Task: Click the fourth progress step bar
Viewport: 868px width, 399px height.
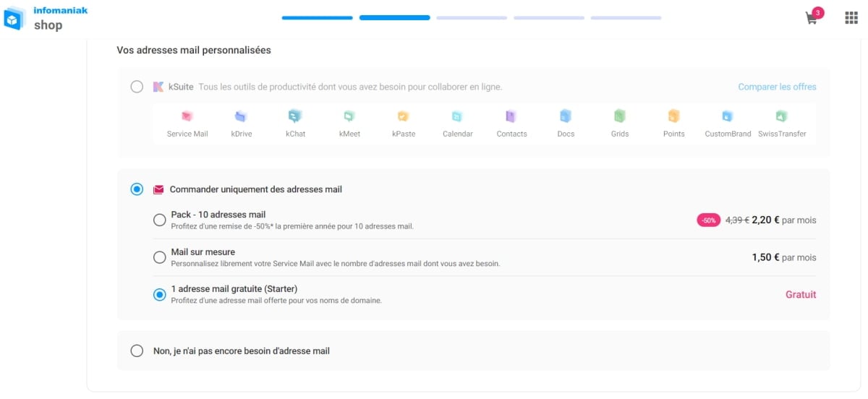Action: [549, 18]
